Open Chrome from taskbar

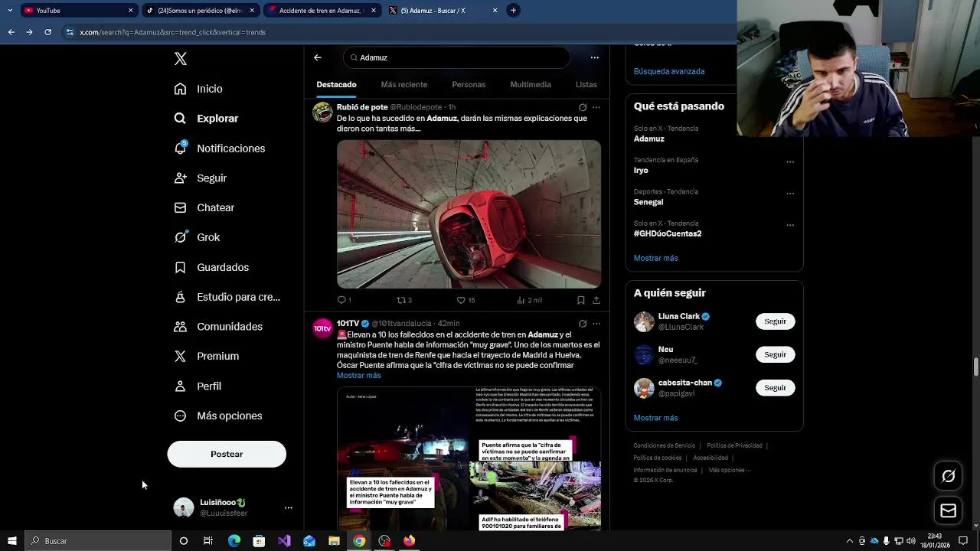pos(359,541)
